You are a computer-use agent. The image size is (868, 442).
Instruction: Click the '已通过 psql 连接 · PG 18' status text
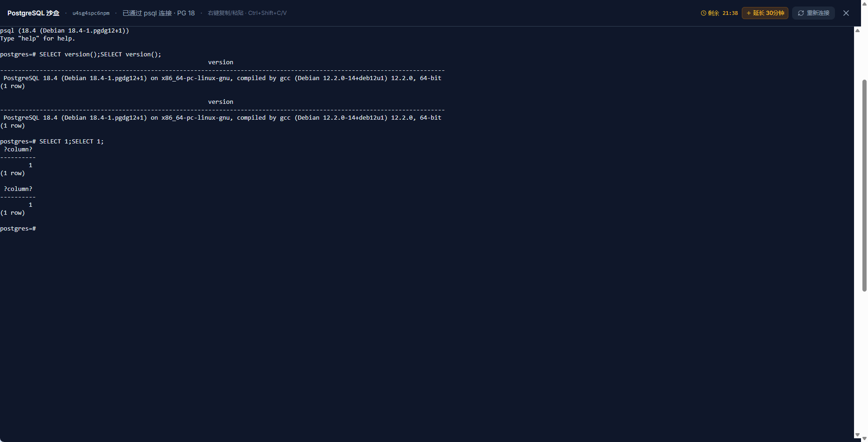point(158,13)
